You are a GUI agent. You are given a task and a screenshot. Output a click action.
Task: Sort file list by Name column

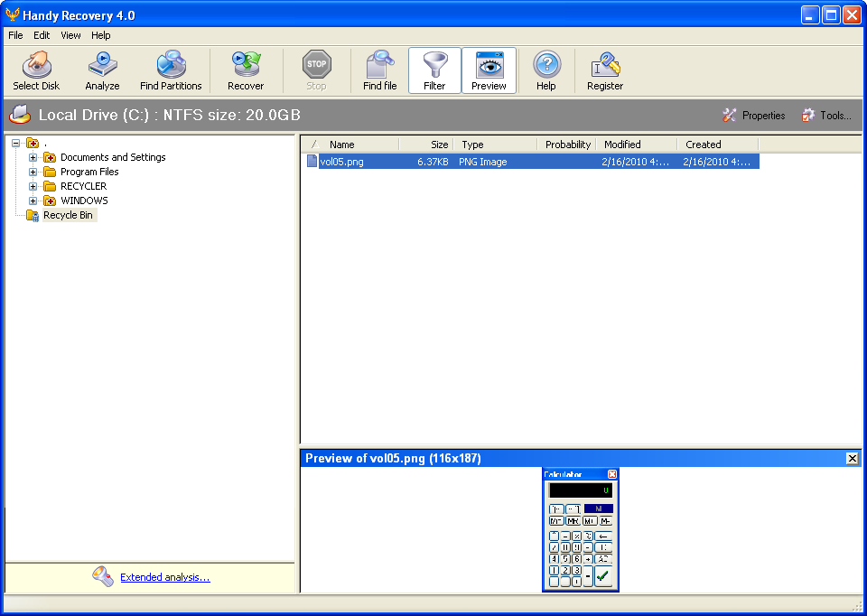(x=341, y=145)
